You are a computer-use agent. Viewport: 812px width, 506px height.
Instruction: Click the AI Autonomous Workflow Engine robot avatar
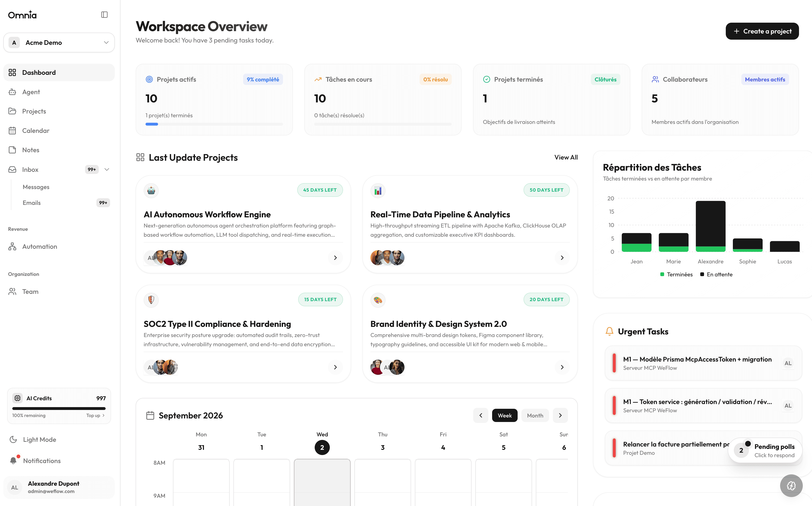[151, 190]
